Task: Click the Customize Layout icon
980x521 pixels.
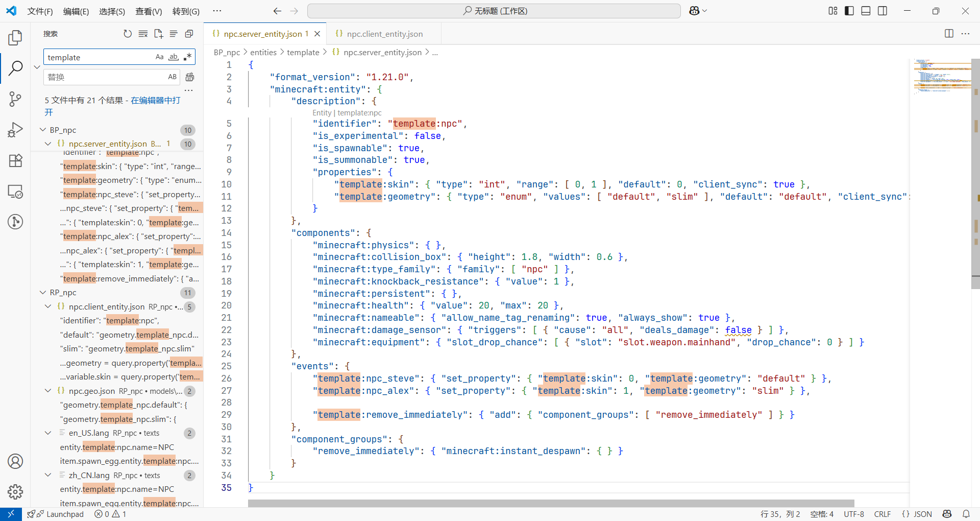Action: 833,11
